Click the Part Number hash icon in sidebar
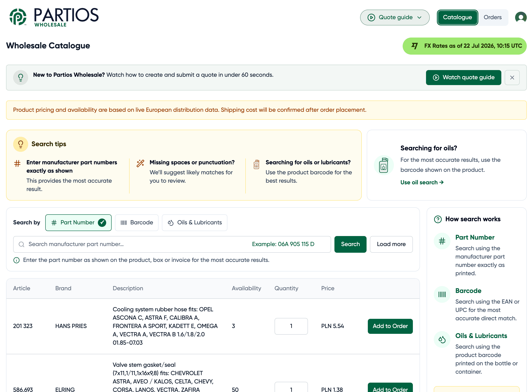This screenshot has width=532, height=392. (442, 241)
